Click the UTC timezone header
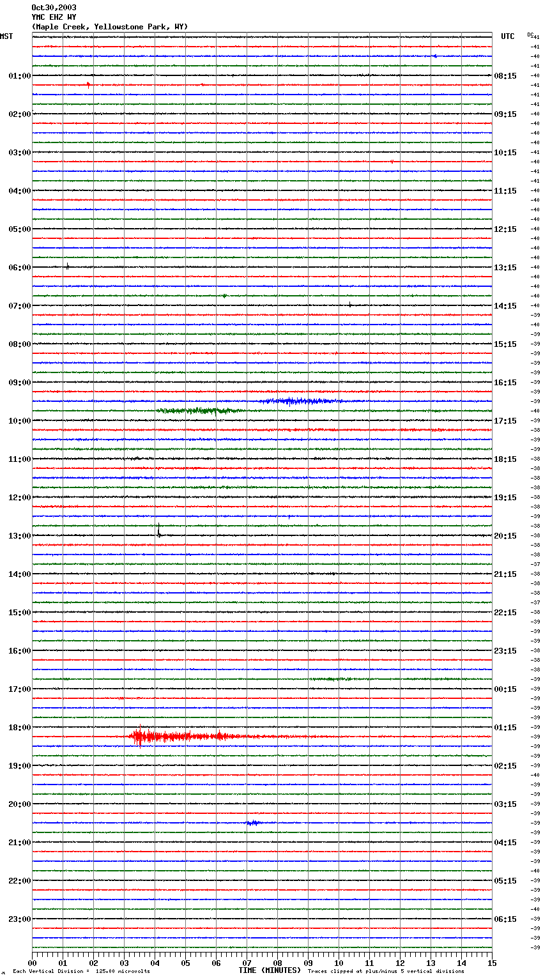 coord(508,36)
